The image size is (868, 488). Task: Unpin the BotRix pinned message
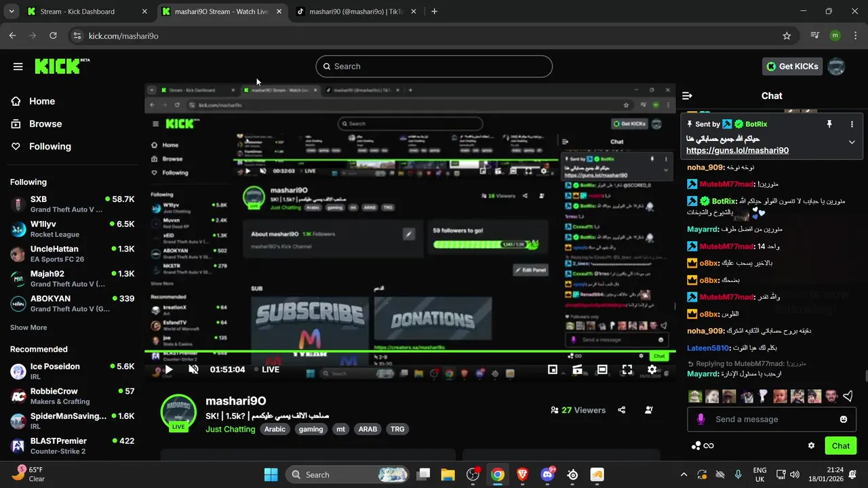tap(829, 124)
